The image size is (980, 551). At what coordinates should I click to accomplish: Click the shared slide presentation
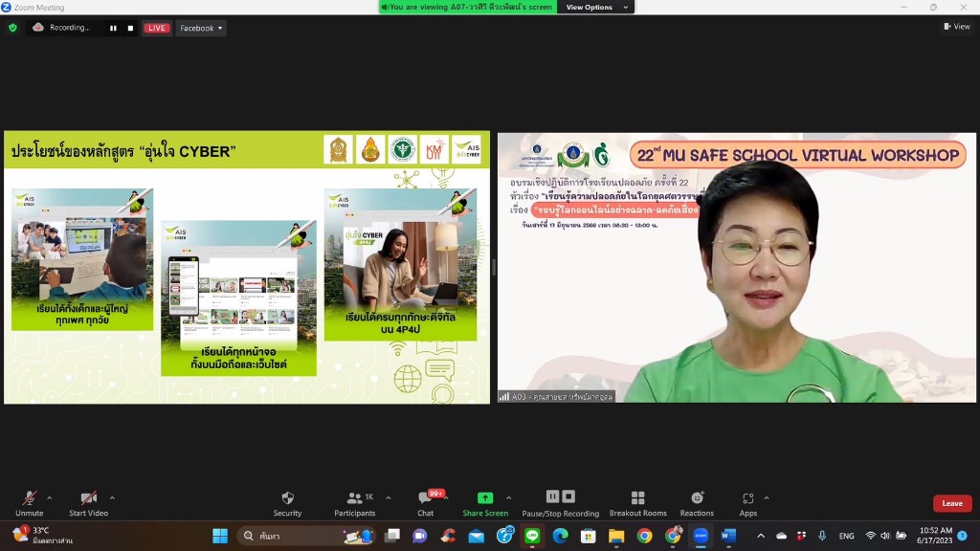(247, 267)
